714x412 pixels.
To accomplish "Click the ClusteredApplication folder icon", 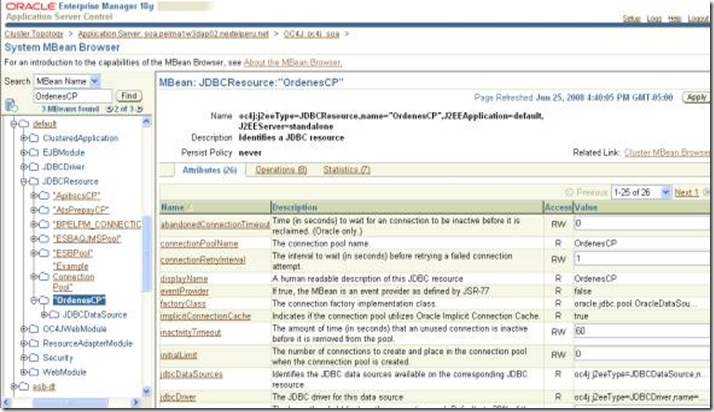I will [x=34, y=138].
